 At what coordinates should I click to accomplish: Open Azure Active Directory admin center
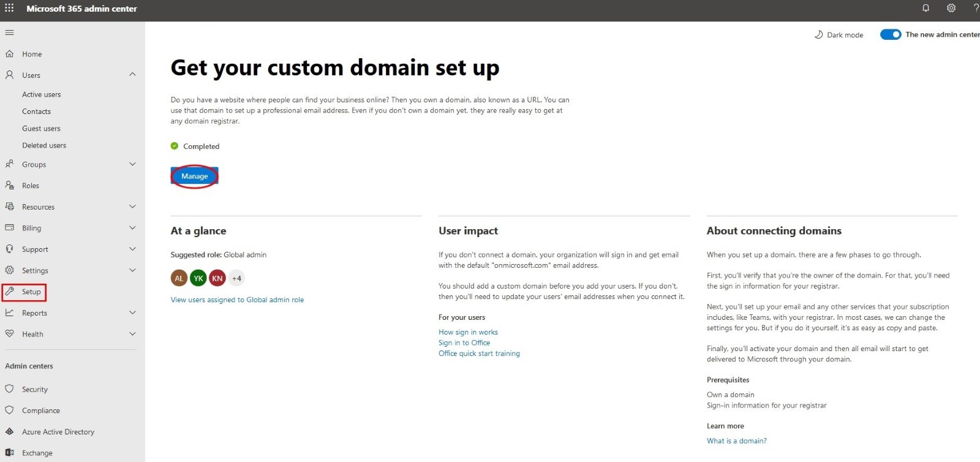[58, 432]
